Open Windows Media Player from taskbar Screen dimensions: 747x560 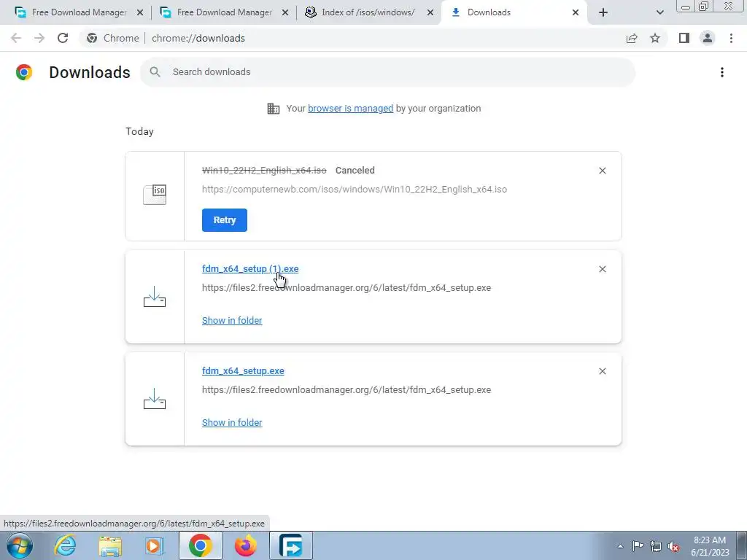pyautogui.click(x=153, y=545)
